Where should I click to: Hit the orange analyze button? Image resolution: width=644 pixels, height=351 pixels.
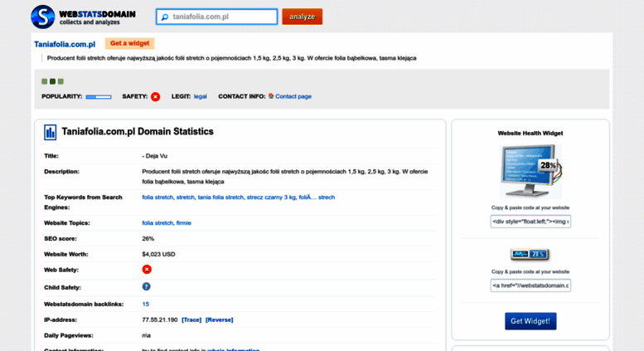302,17
